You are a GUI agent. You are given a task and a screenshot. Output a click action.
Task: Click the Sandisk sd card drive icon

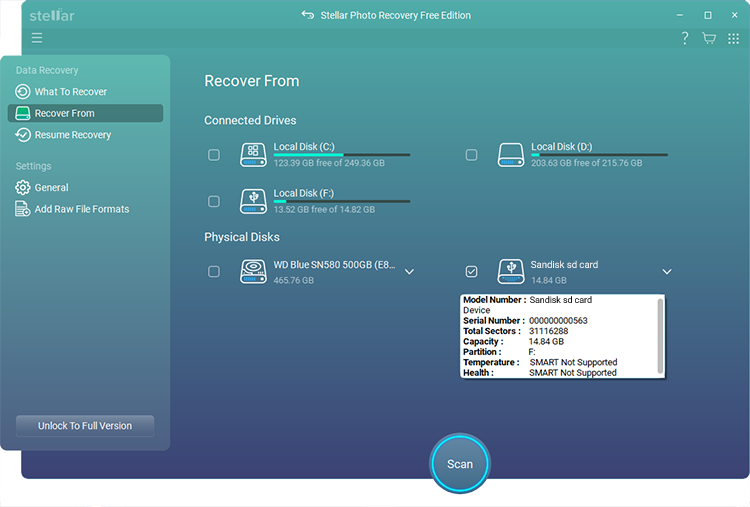pos(511,272)
